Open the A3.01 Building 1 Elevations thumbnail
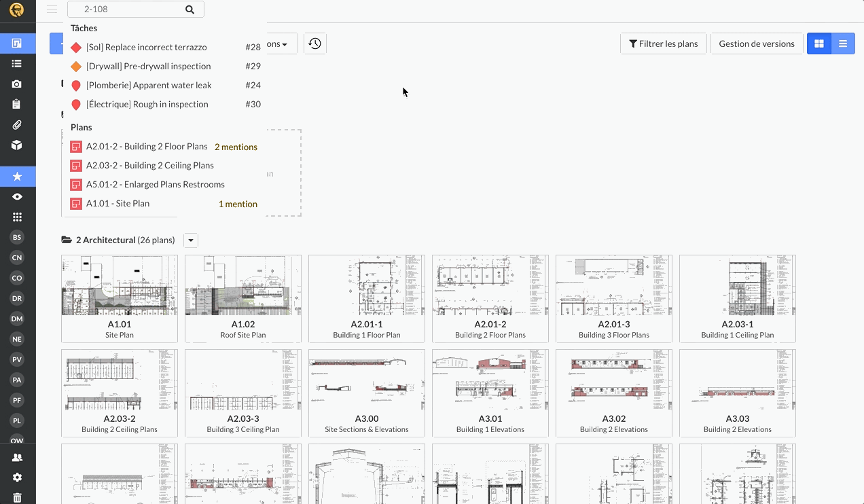 point(490,393)
